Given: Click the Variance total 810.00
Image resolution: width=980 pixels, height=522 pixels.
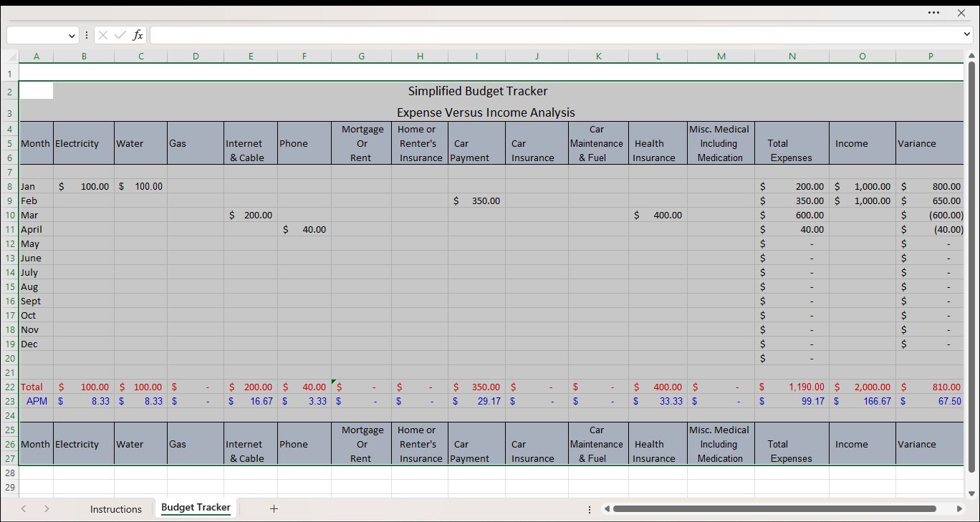Looking at the screenshot, I should pyautogui.click(x=930, y=387).
